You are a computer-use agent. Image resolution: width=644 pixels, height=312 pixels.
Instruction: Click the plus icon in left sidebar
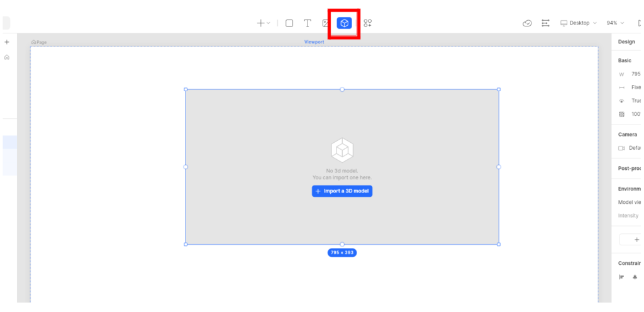(x=7, y=42)
